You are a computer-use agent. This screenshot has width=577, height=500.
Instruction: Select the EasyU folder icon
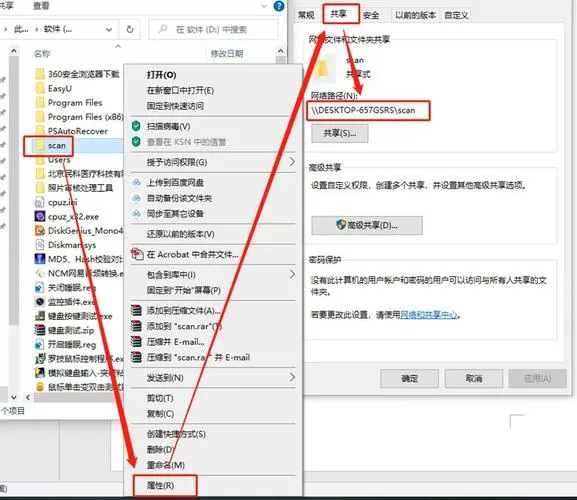(40, 88)
